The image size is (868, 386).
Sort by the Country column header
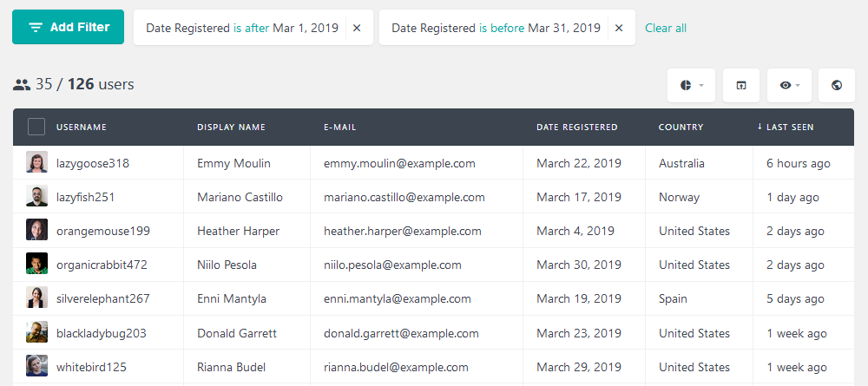(681, 128)
